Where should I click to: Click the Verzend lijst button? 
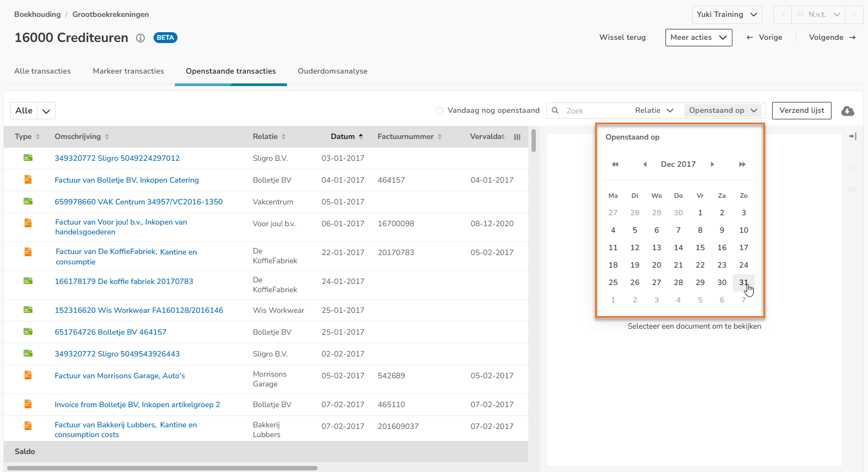pos(802,111)
